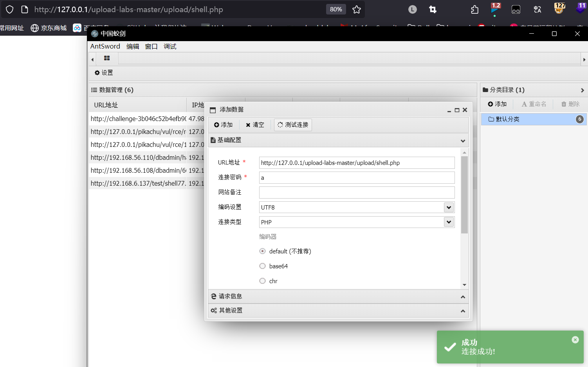The height and width of the screenshot is (367, 588).
Task: Select the pikachu/vul/rce/1 URL row
Action: point(147,145)
